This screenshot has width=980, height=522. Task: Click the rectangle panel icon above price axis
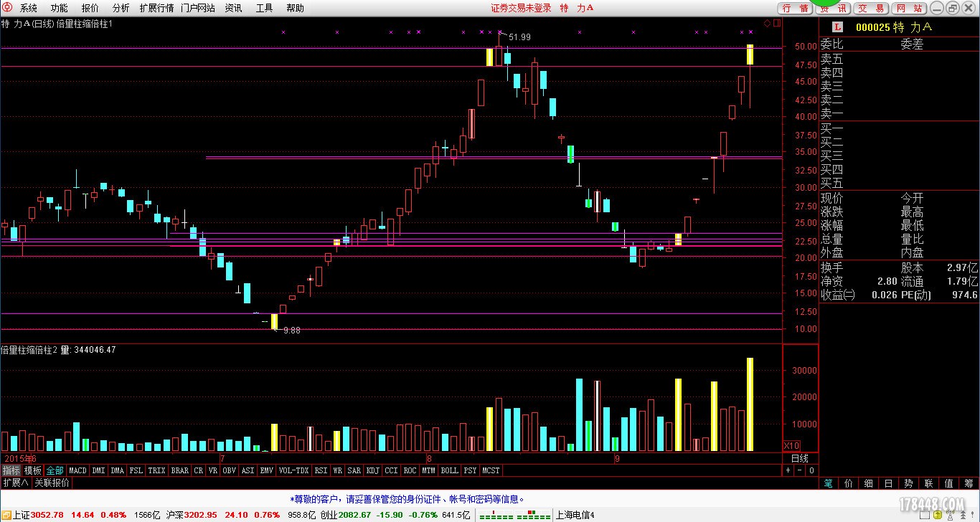[x=776, y=24]
